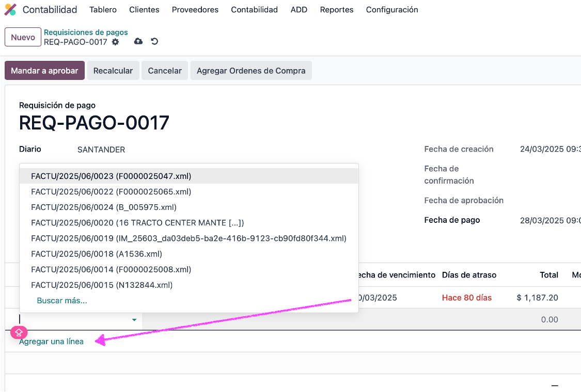The height and width of the screenshot is (392, 581).
Task: Click the Fecha de creación value 24/03/2025
Action: tap(550, 149)
